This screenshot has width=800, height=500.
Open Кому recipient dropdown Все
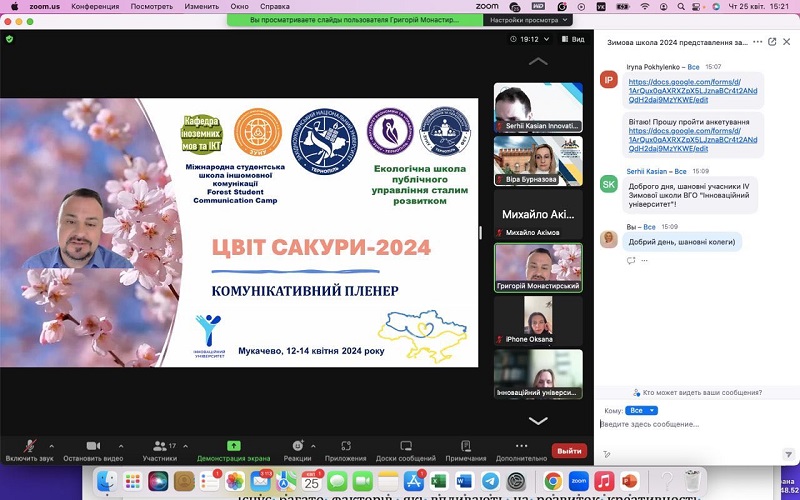643,411
